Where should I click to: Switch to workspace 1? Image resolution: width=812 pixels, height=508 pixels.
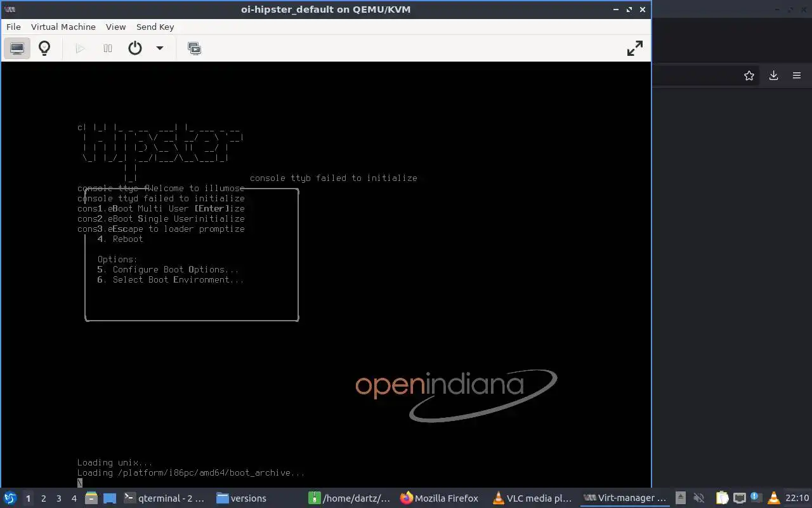click(x=28, y=498)
